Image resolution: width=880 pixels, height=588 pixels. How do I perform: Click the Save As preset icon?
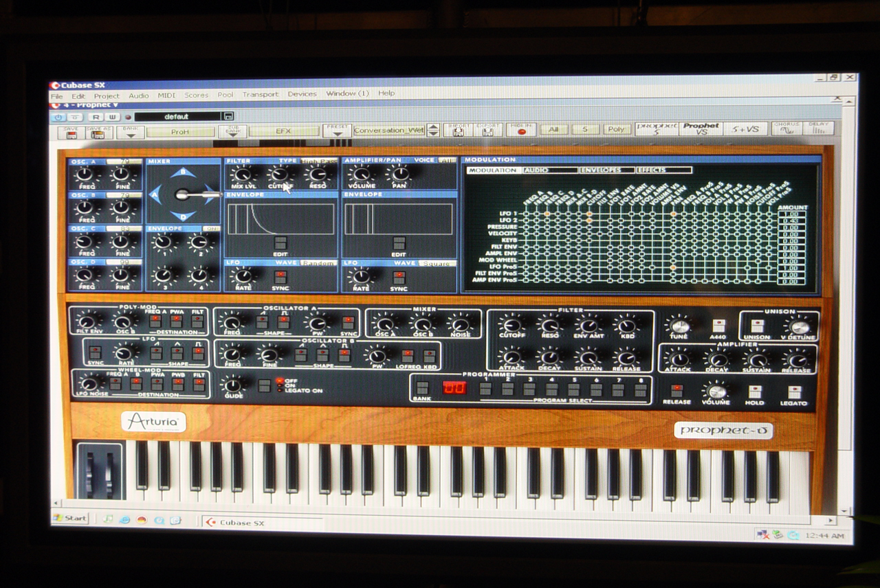point(99,132)
